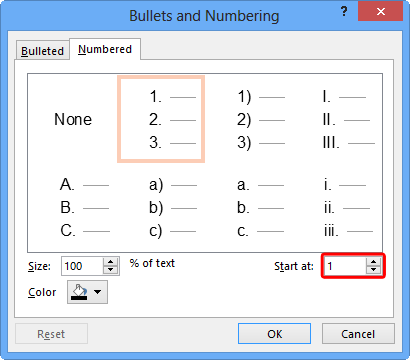410x360 pixels.
Task: Click the Reset button
Action: [x=51, y=334]
